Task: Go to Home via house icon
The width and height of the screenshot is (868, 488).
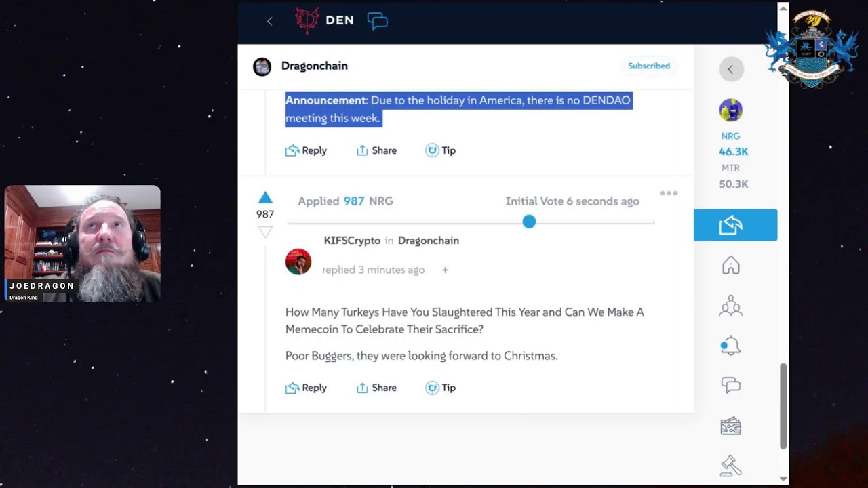Action: (x=731, y=265)
